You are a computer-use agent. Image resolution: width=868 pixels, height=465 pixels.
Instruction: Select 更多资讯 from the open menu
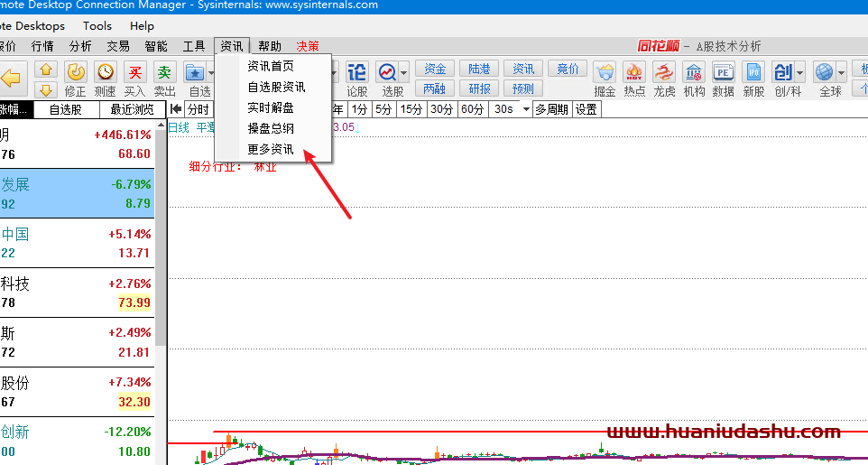(271, 149)
